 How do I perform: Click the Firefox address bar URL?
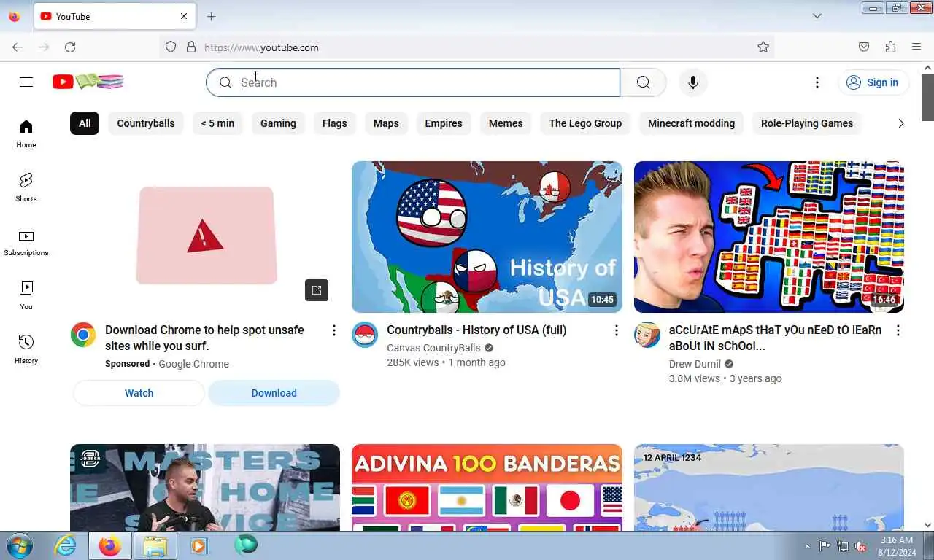[261, 47]
